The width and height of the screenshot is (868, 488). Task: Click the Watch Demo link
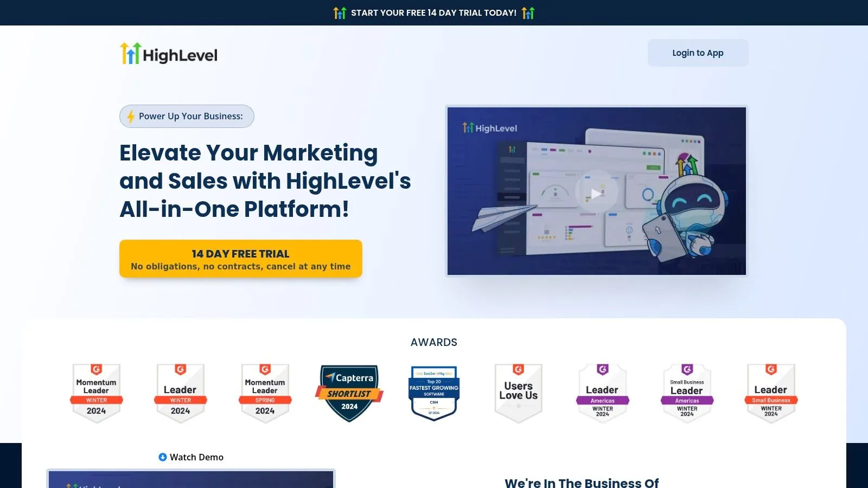pos(191,457)
